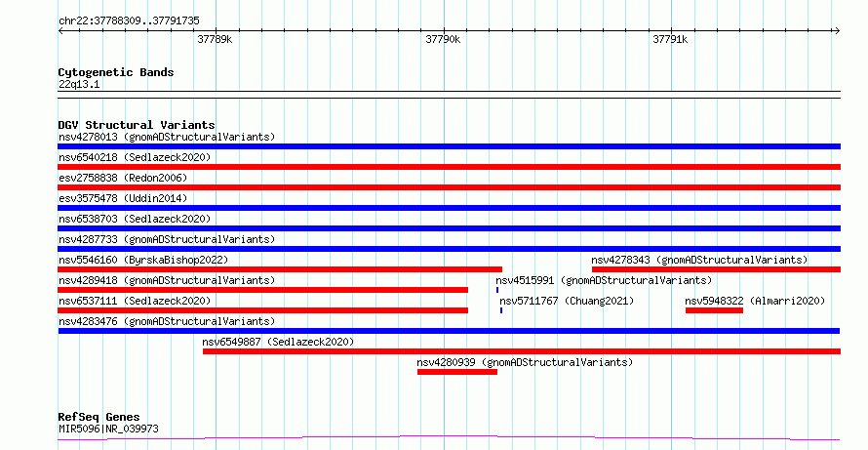Click the chr22:37788309..37791735 coordinate label
Image resolution: width=868 pixels, height=450 pixels.
129,21
